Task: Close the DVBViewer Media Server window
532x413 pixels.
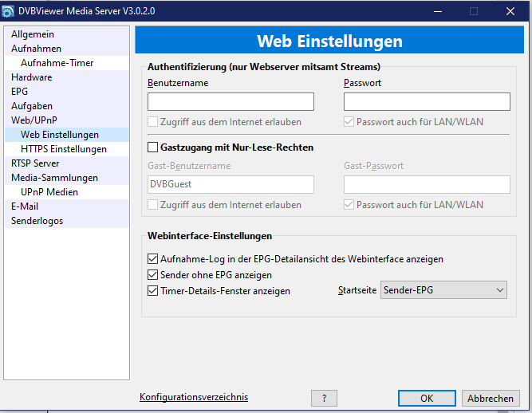Action: [x=510, y=11]
